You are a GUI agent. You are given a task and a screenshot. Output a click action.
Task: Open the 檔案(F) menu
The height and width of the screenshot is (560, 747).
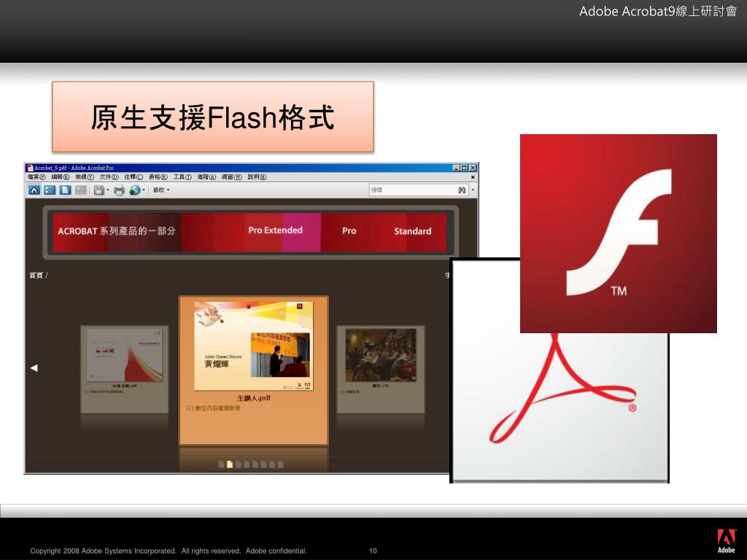coord(36,177)
